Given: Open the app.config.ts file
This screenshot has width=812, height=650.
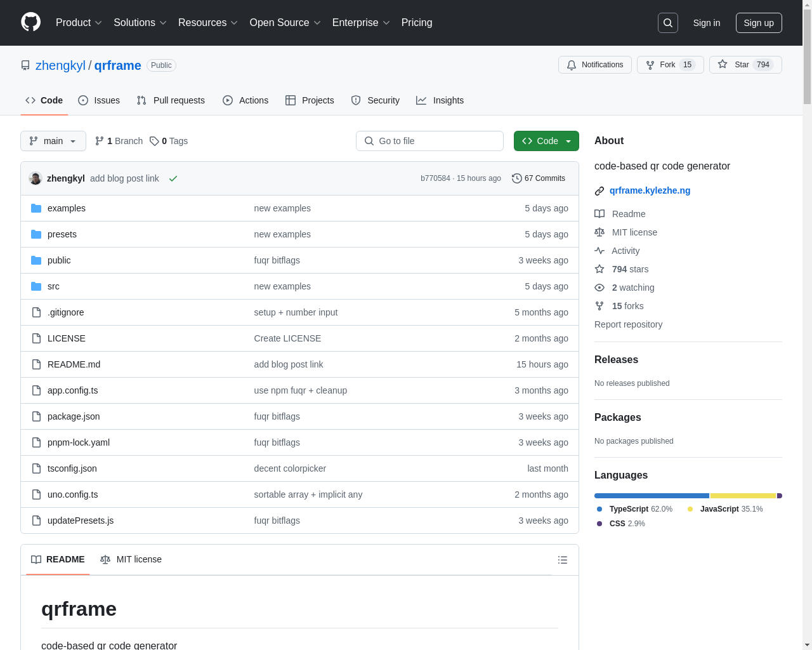Looking at the screenshot, I should click(72, 390).
